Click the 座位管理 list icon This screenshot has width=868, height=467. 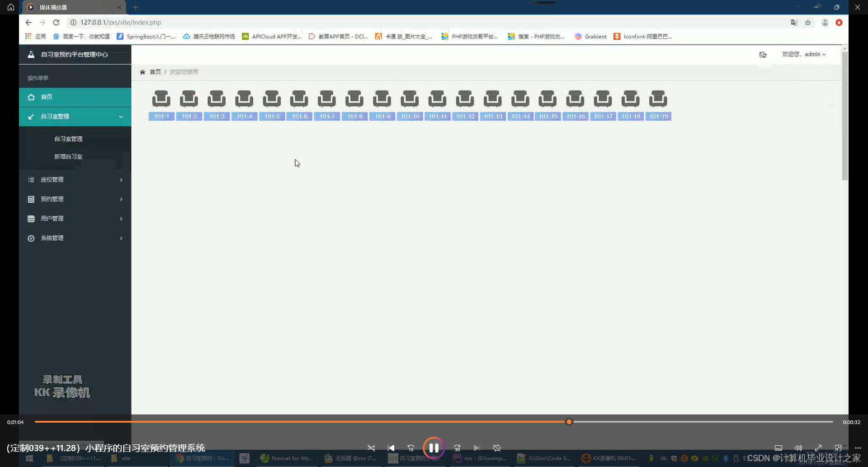coord(31,180)
